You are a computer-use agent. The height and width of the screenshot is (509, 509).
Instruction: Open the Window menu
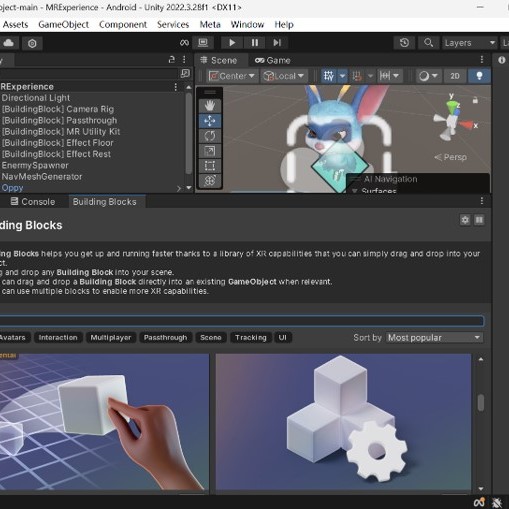click(247, 24)
